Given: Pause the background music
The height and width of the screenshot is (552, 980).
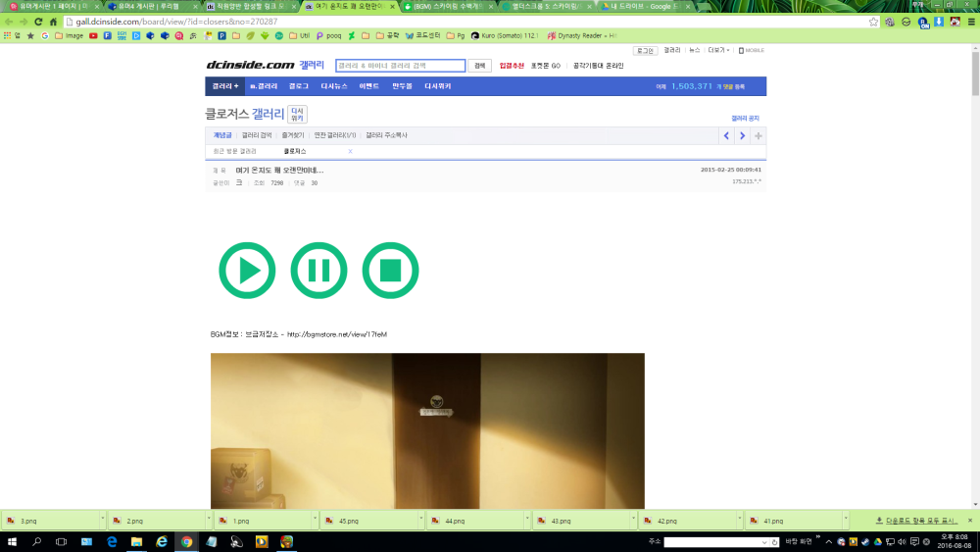Looking at the screenshot, I should tap(318, 270).
